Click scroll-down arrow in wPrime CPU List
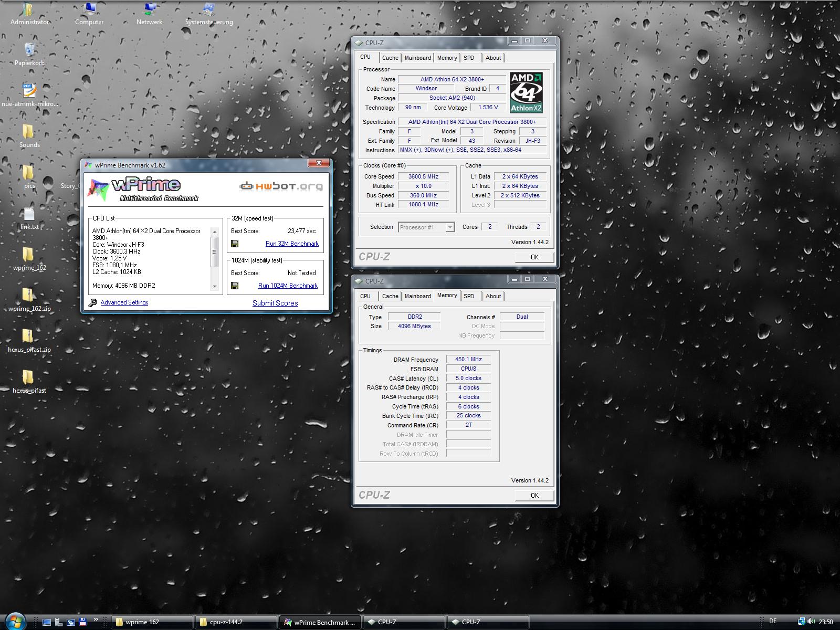This screenshot has height=630, width=840. point(214,287)
